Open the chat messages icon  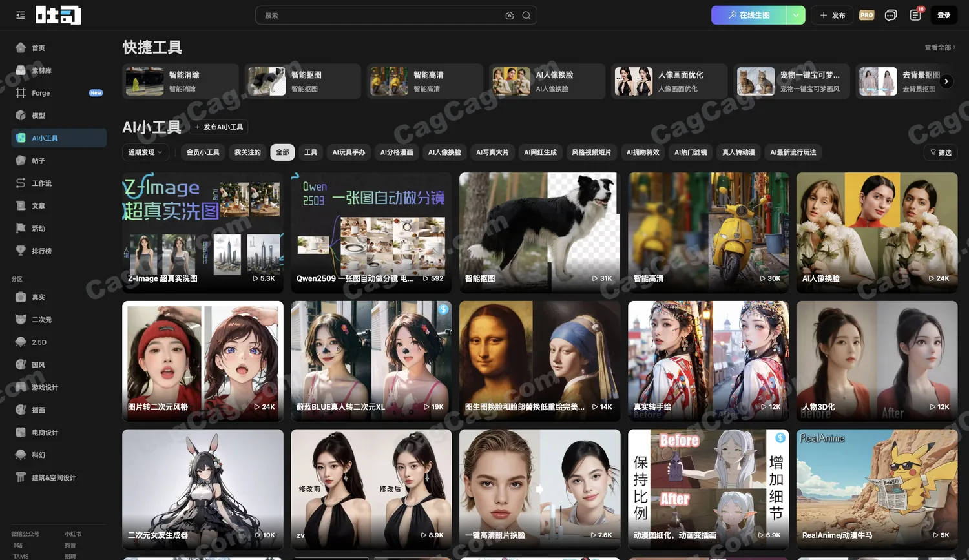pos(891,16)
